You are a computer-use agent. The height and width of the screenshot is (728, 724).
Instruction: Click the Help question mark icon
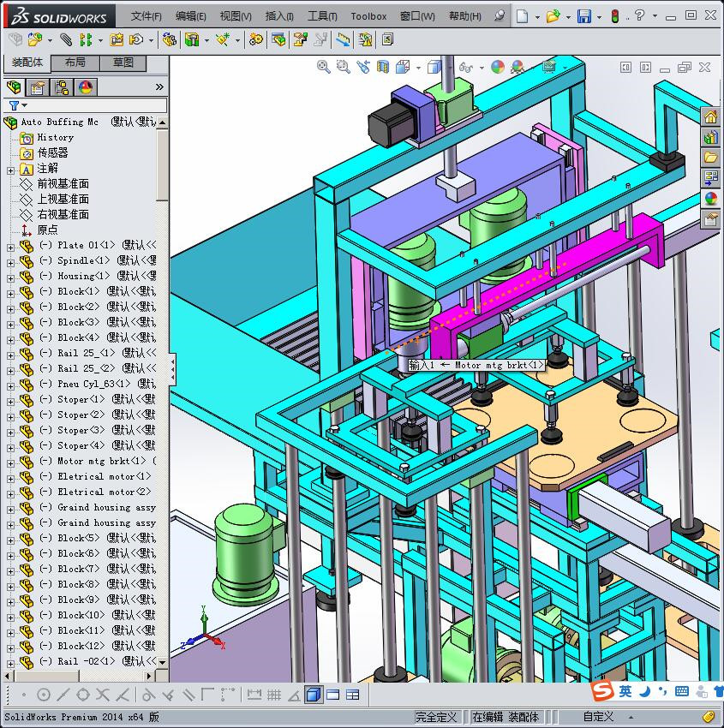click(639, 15)
